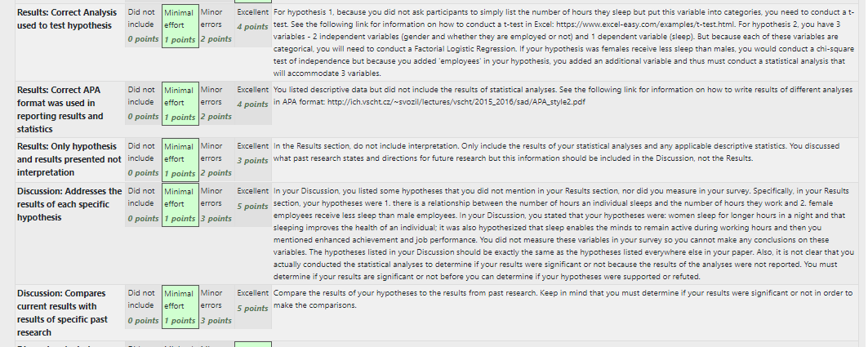Click the APA format feedback comment text
The height and width of the screenshot is (347, 868).
[x=563, y=96]
